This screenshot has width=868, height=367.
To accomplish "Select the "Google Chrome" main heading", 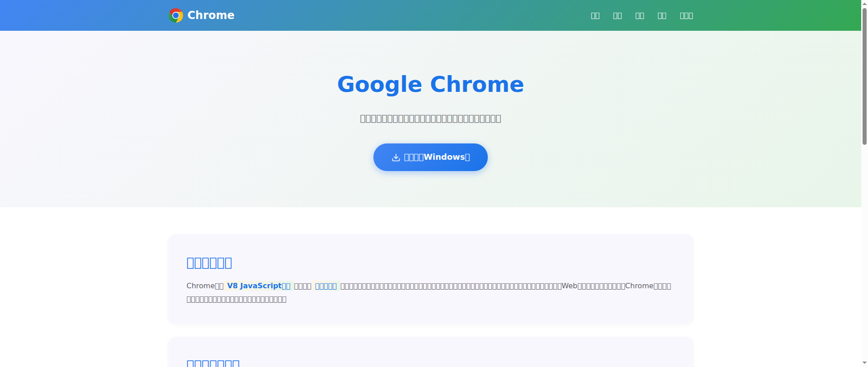I will pyautogui.click(x=430, y=84).
